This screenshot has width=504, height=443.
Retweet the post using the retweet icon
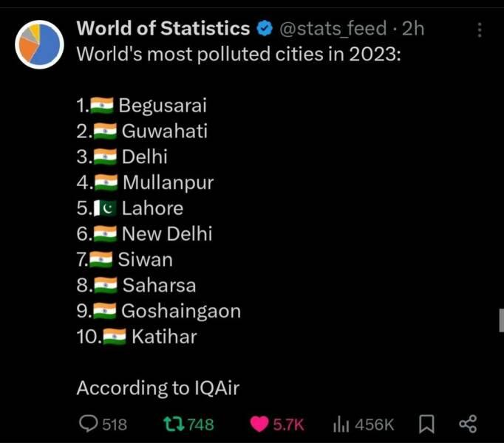pos(173,424)
